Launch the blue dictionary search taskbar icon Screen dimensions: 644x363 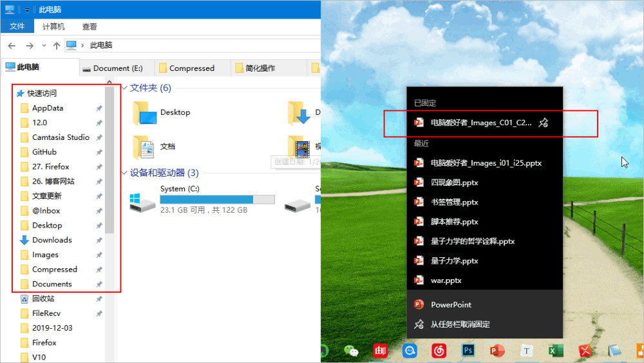tap(410, 351)
